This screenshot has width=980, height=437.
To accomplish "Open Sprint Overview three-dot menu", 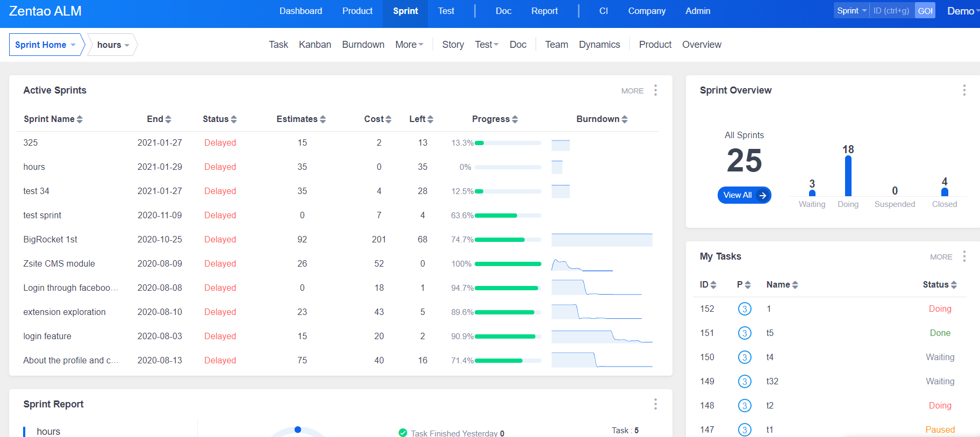I will (964, 90).
